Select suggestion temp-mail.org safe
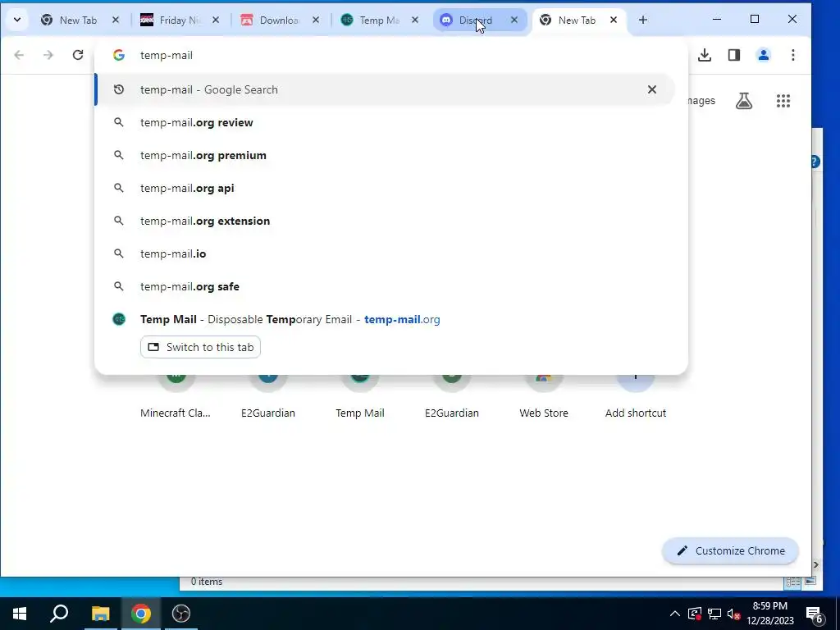The image size is (840, 630). (x=385, y=286)
